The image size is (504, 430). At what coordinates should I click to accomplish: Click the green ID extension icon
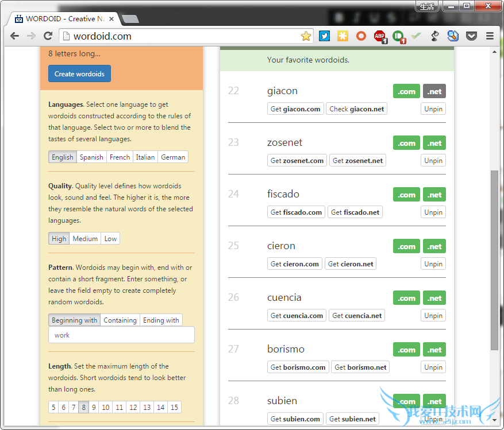coord(399,37)
